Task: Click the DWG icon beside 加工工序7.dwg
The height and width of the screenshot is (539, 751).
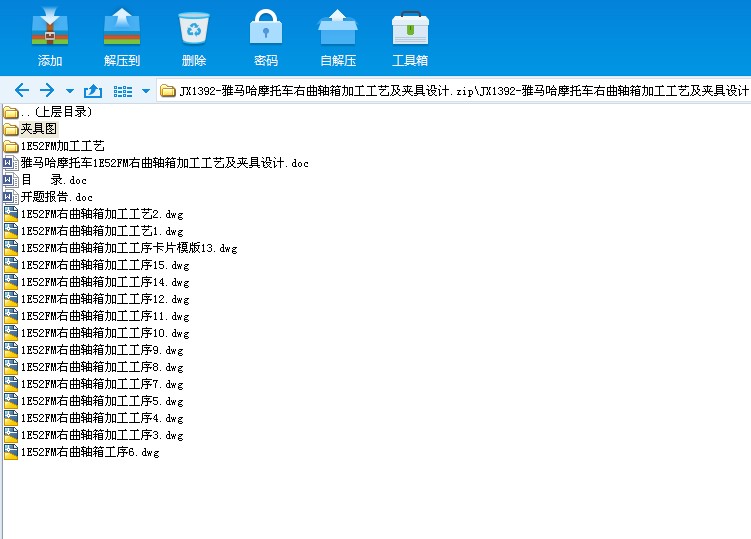Action: click(11, 384)
